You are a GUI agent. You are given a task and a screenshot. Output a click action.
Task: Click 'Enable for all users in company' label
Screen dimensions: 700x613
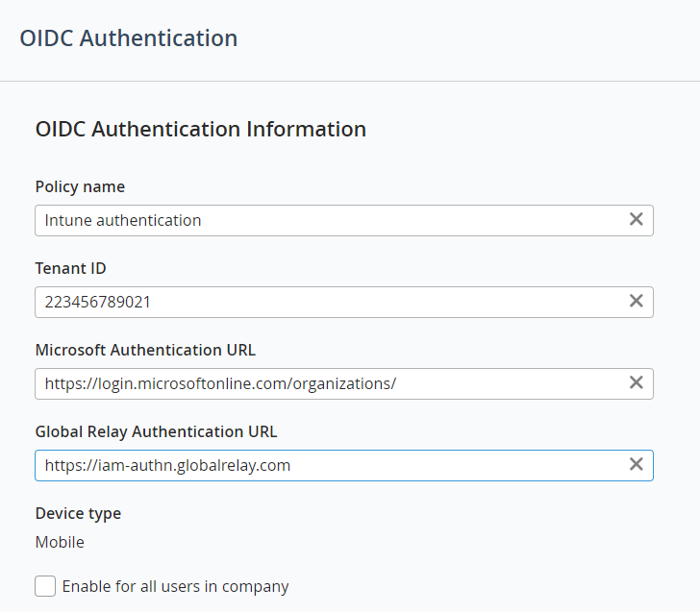(175, 586)
